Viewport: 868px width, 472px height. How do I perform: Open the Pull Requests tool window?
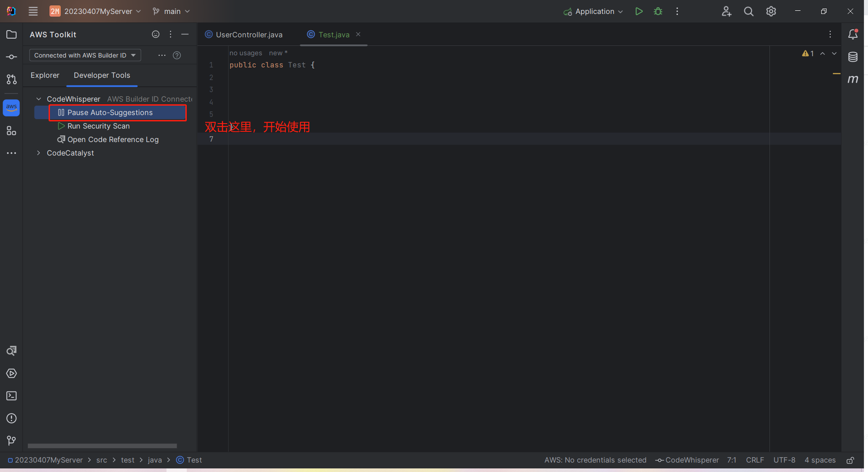(x=12, y=80)
